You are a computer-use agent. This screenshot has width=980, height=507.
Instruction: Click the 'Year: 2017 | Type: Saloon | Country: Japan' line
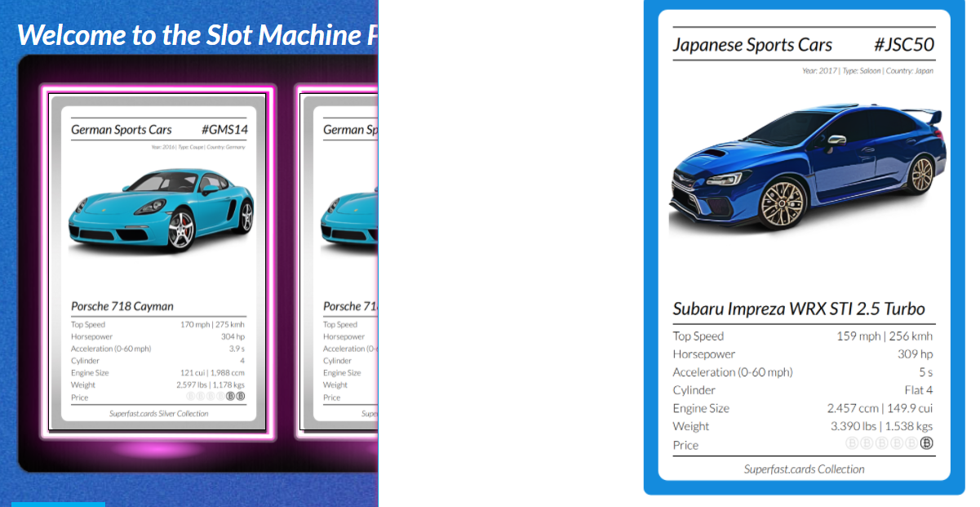(867, 71)
